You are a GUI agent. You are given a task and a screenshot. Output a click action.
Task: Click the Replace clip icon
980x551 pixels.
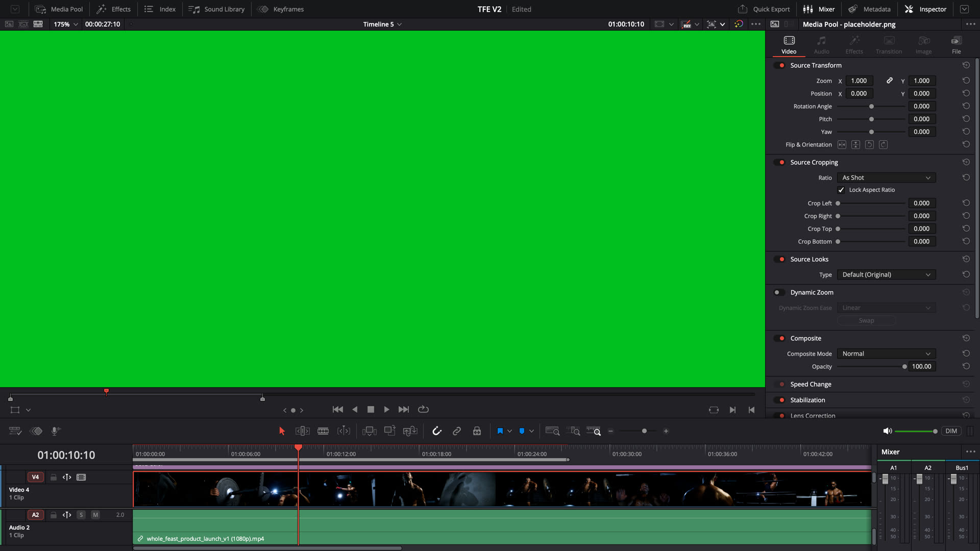(410, 431)
